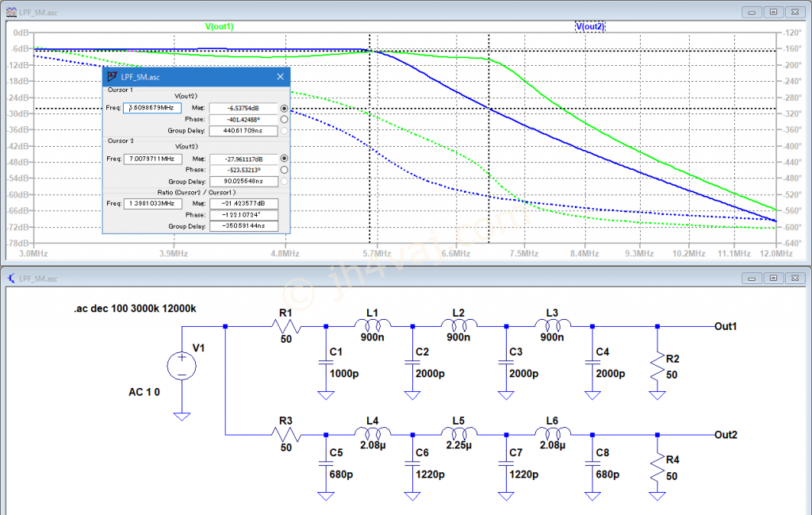Viewport: 812px width, 515px height.
Task: Click Cursor 1 Phase value -401.42488°
Action: pos(243,119)
